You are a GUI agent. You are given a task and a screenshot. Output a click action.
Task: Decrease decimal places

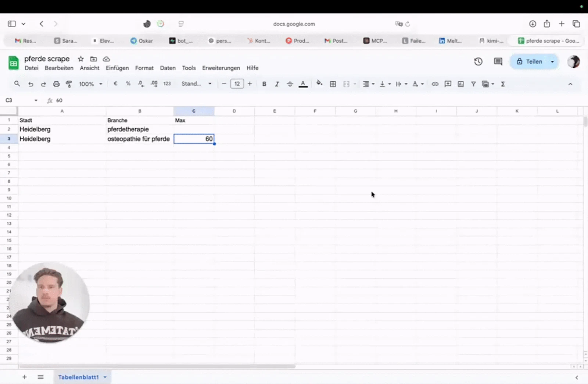141,84
